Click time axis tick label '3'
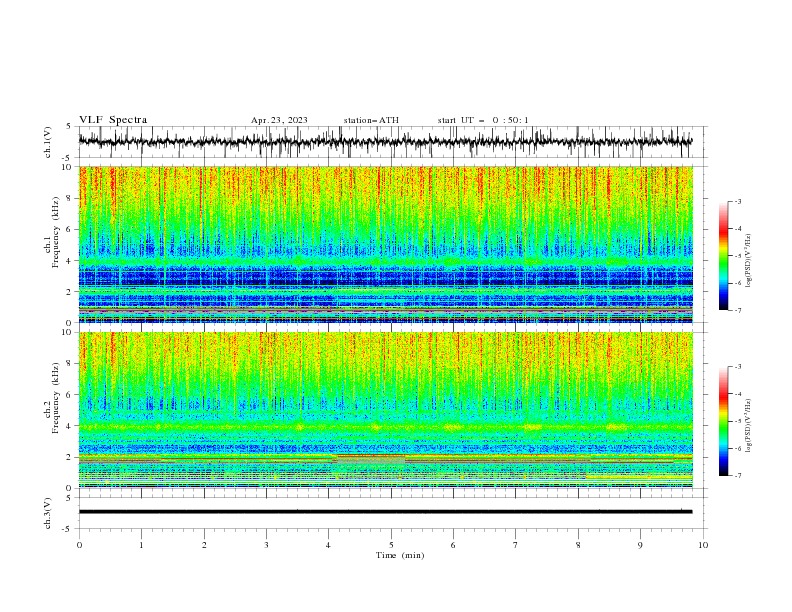This screenshot has height=612, width=792. tap(266, 545)
